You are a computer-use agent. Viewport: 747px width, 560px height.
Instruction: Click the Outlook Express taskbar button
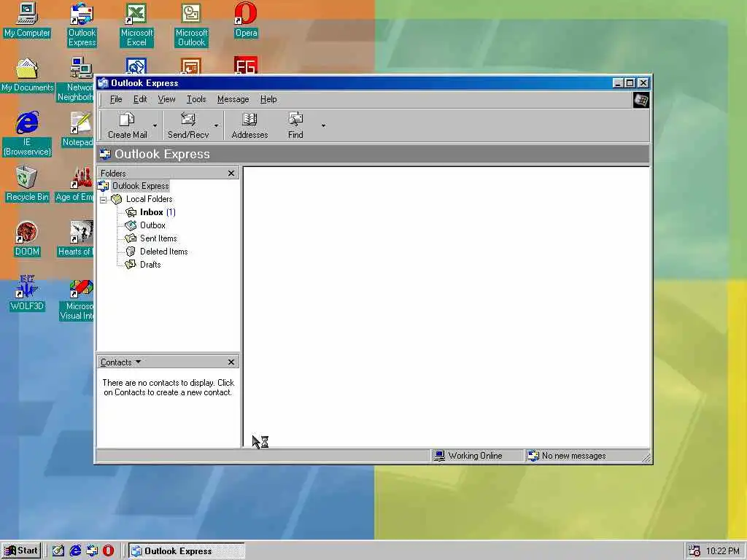pyautogui.click(x=187, y=551)
